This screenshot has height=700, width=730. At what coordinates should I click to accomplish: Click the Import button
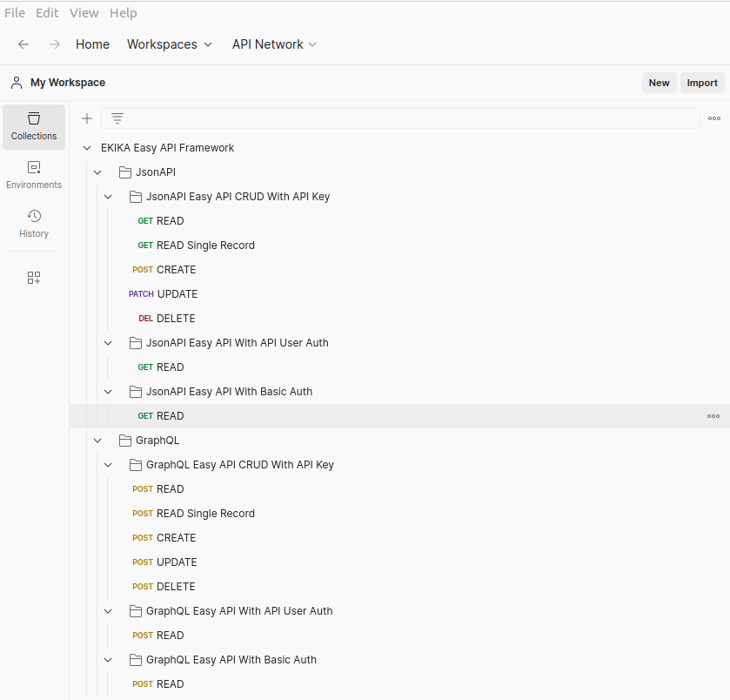[702, 83]
